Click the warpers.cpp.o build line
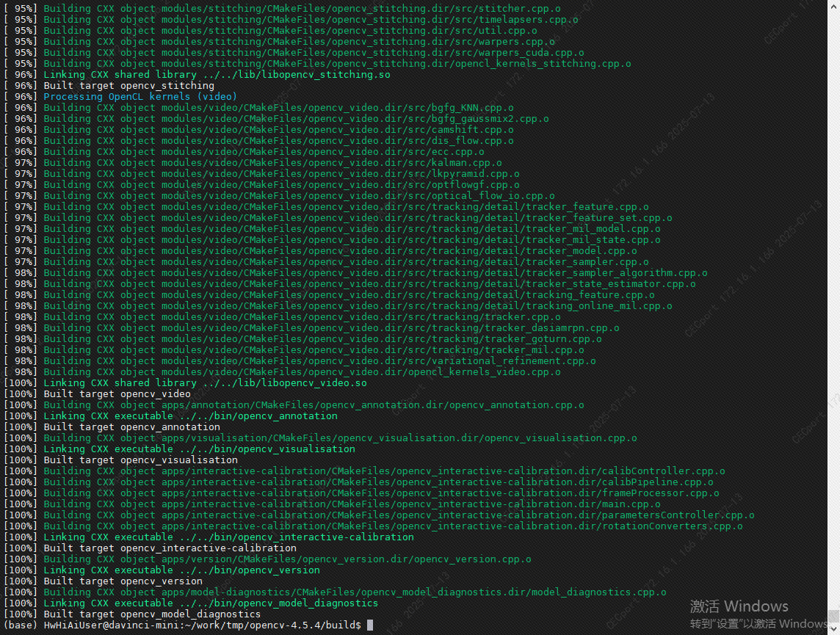 [279, 42]
